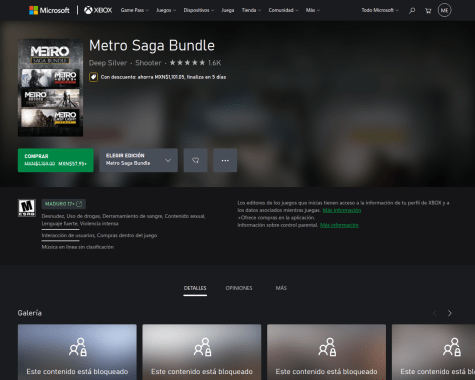
Task: Click the five-star 1.6K rating
Action: pyautogui.click(x=195, y=63)
